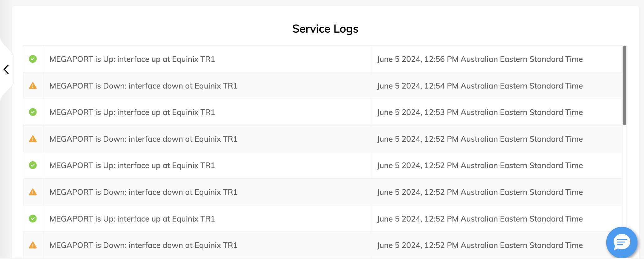644x261 pixels.
Task: Open the chat support bubble icon
Action: [x=622, y=242]
